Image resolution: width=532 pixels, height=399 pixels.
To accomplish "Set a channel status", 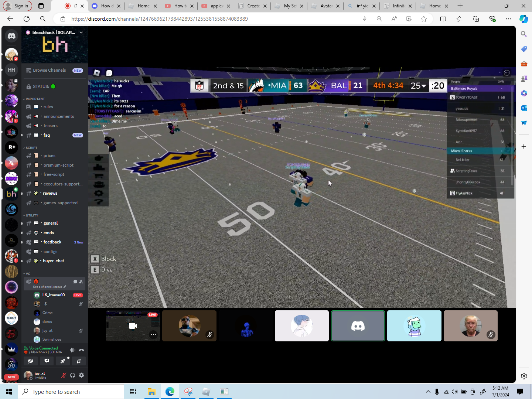I will (50, 287).
